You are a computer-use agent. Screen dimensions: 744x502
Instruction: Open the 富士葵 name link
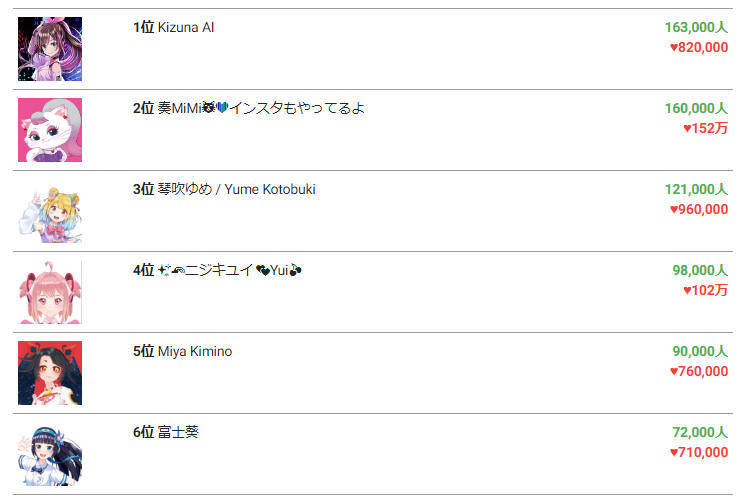178,432
